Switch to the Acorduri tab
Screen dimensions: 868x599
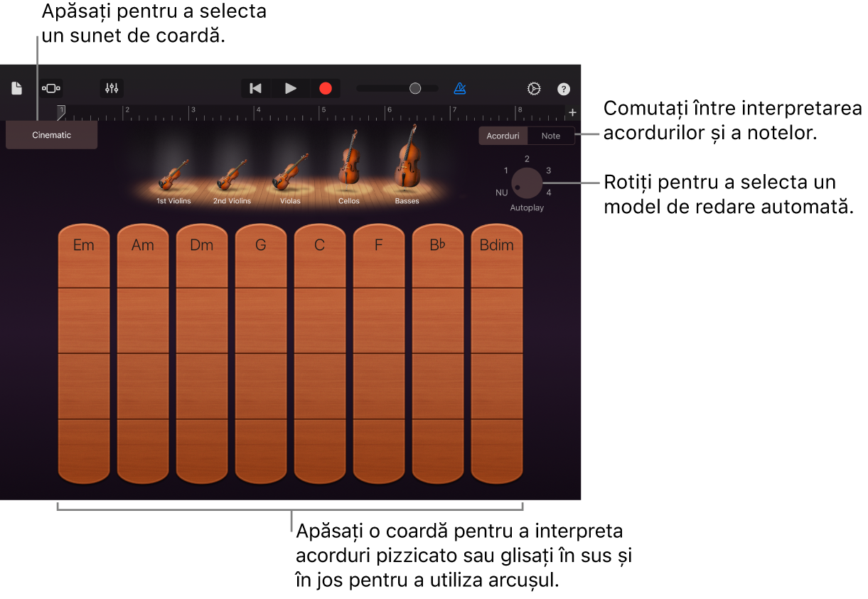click(503, 135)
